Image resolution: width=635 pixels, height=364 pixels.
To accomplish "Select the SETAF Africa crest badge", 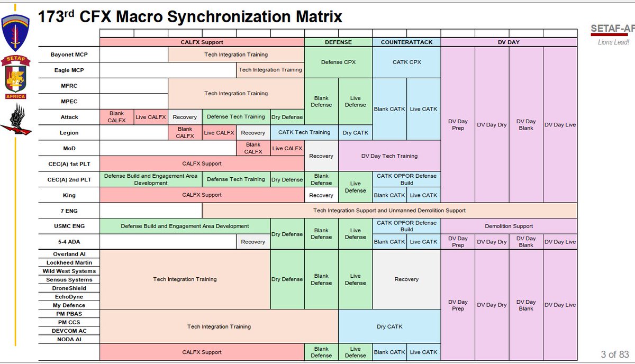I will tap(16, 78).
